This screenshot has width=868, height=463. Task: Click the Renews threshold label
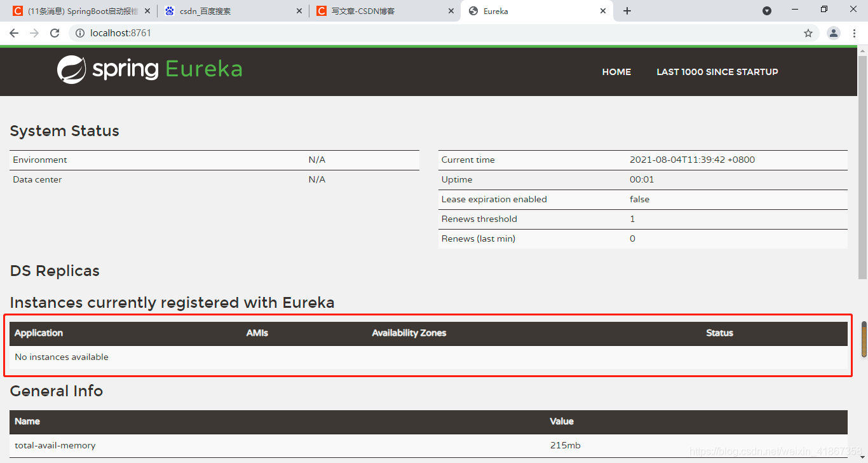point(479,219)
